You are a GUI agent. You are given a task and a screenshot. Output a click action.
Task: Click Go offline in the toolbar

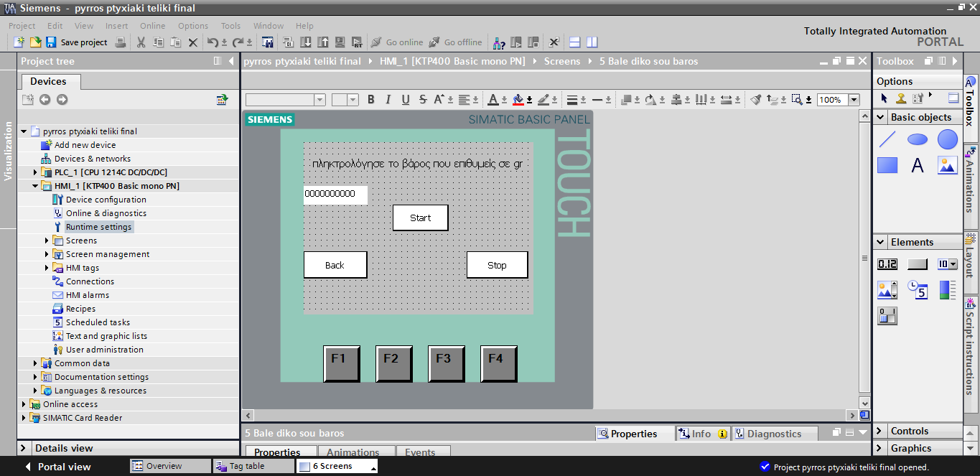tap(455, 42)
